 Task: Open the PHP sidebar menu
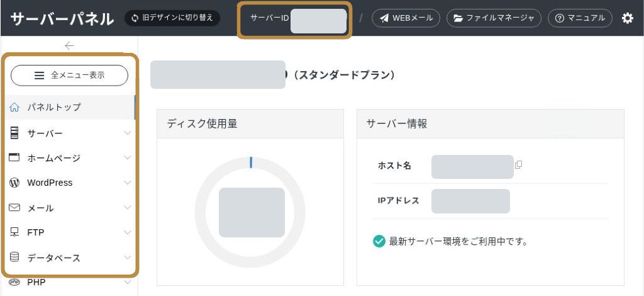tap(69, 282)
